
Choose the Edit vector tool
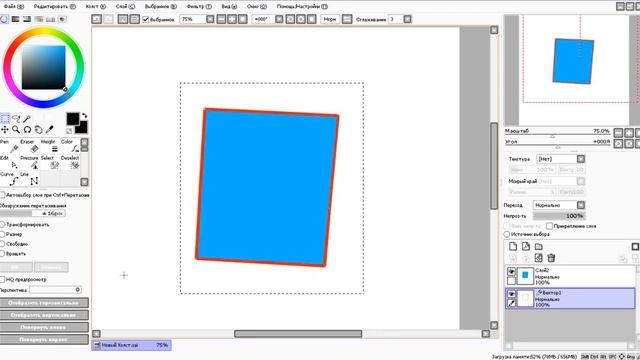pos(10,162)
